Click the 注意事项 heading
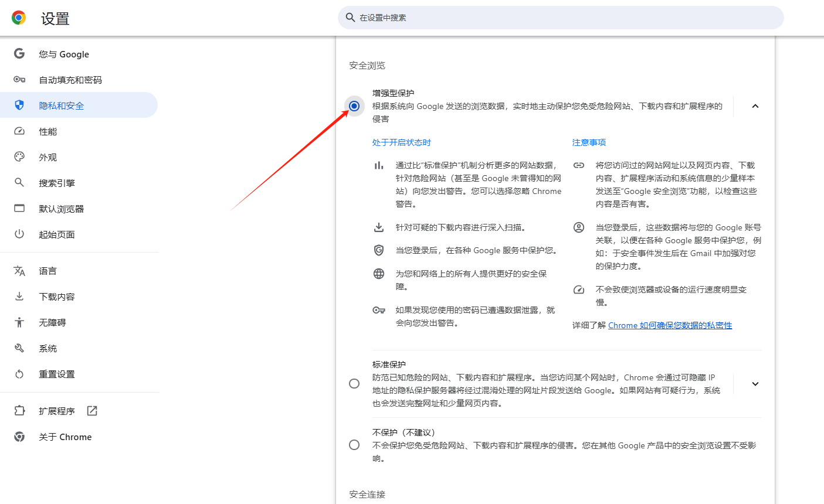The image size is (824, 504). coord(589,142)
